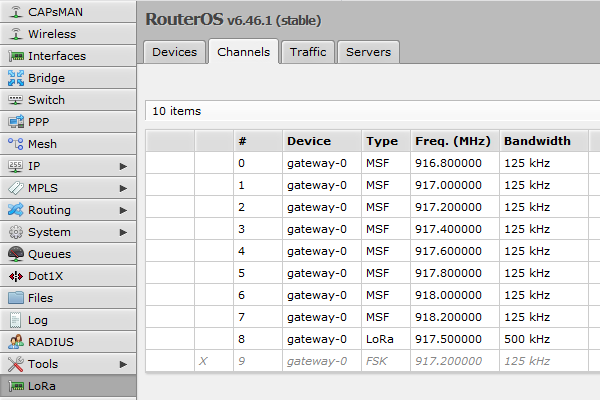
Task: Expand the IP submenu arrow
Action: pos(123,166)
